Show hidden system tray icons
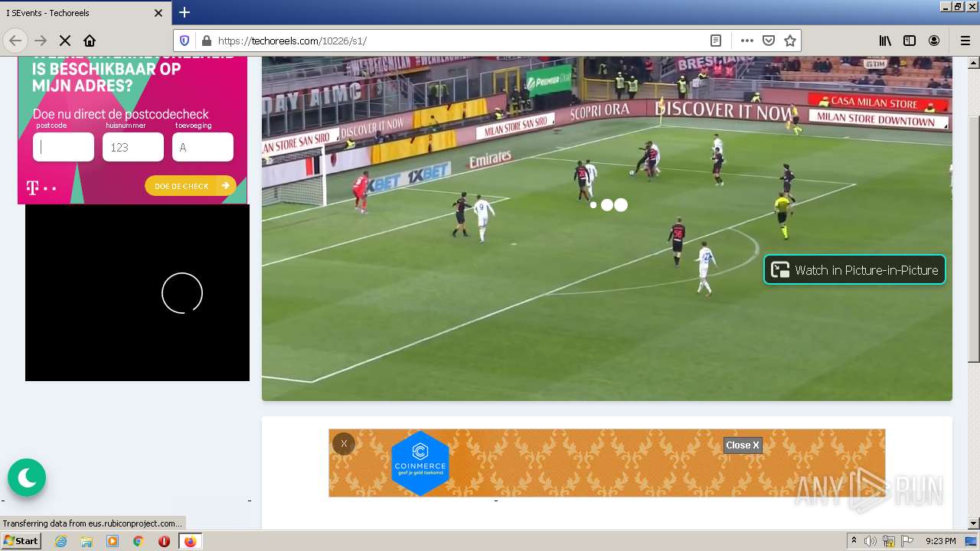The image size is (980, 551). [x=854, y=541]
